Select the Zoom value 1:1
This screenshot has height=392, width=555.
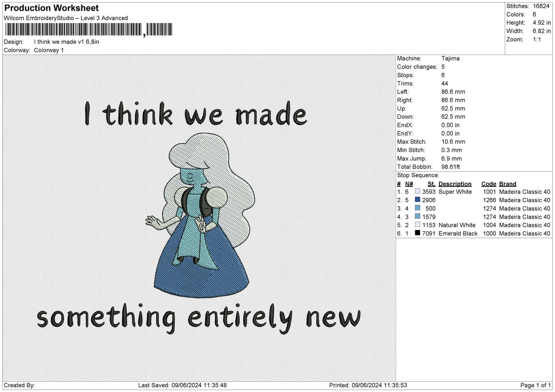click(x=537, y=39)
